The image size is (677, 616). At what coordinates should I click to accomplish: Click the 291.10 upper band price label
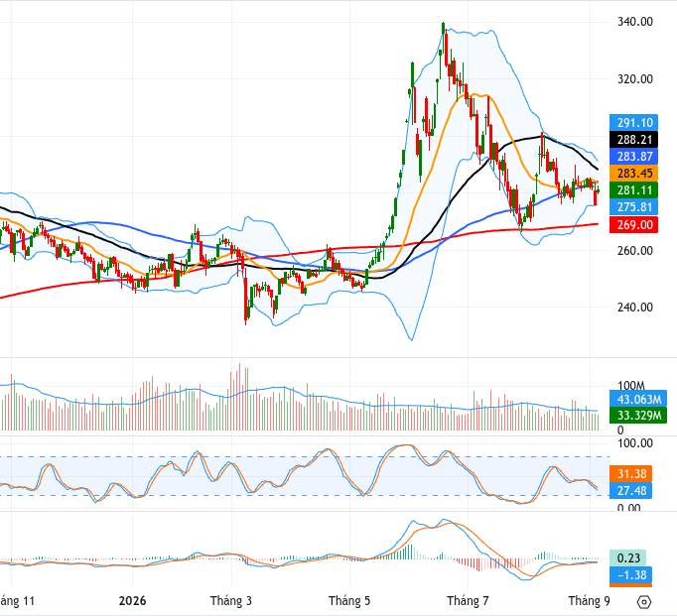click(x=633, y=123)
